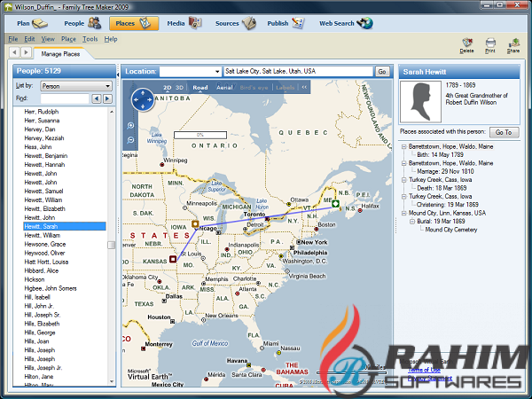Select Hilton, Jane in the list
532x399 pixels.
[x=39, y=377]
